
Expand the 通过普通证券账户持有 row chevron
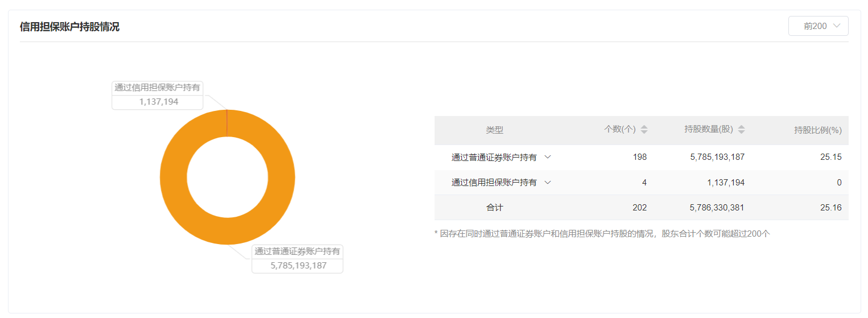pos(547,157)
